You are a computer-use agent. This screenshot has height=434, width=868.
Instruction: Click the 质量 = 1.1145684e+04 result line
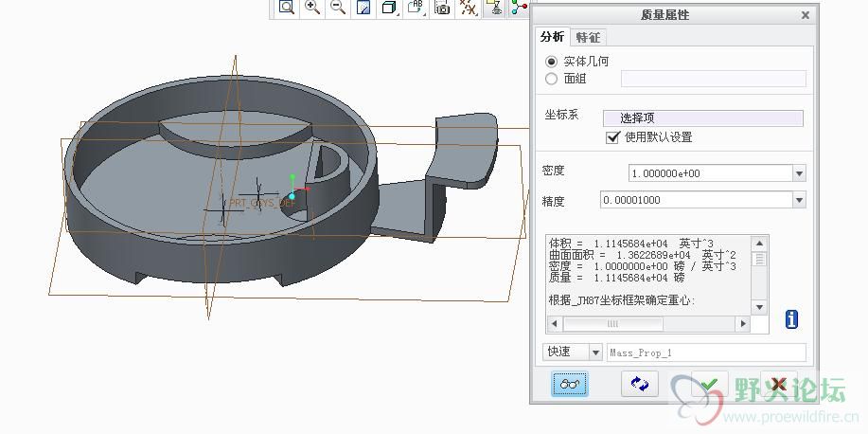[x=616, y=278]
